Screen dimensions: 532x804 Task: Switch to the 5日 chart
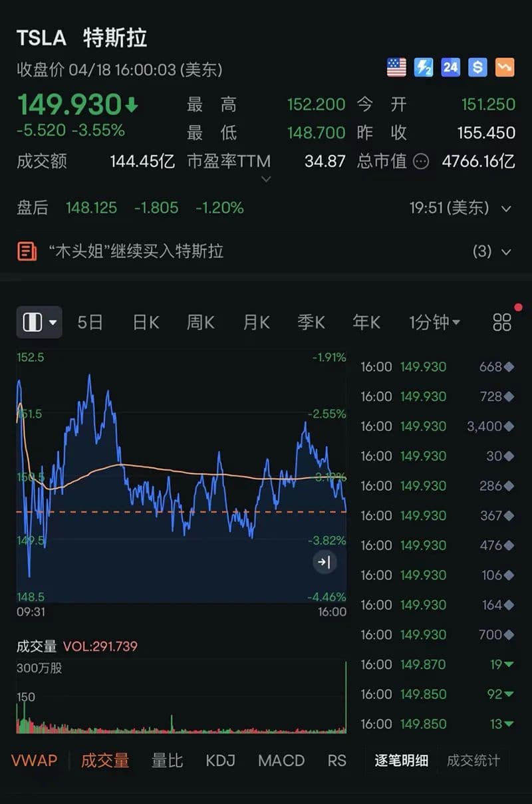(90, 323)
